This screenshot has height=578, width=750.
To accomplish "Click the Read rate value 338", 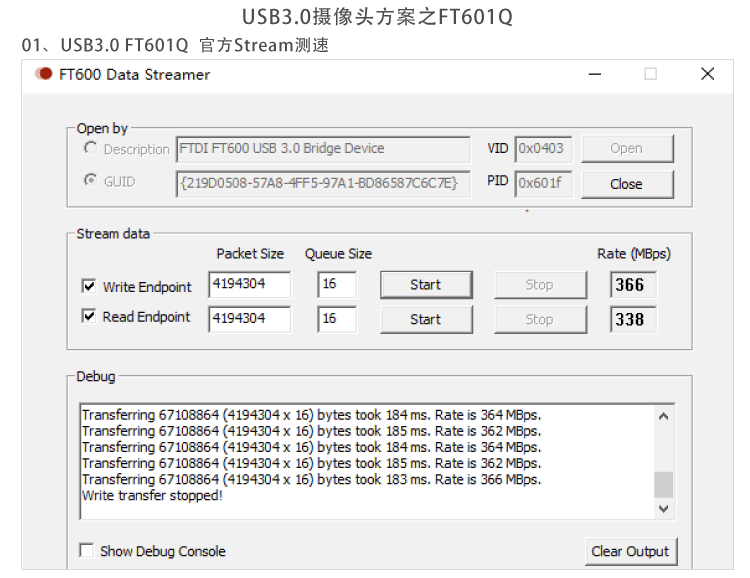I will pyautogui.click(x=633, y=319).
